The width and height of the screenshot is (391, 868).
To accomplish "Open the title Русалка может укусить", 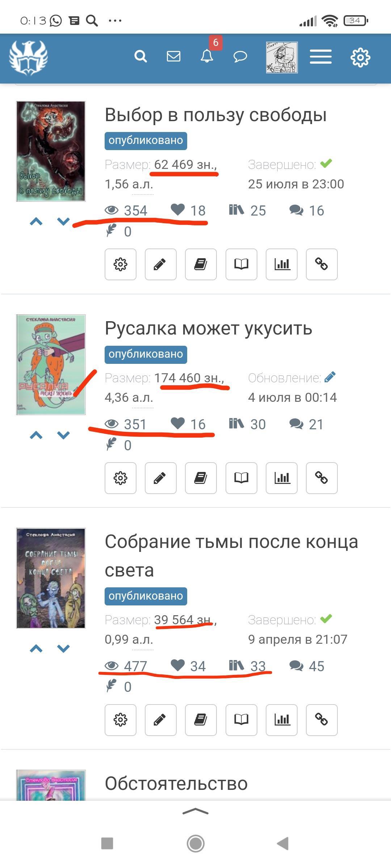I will (209, 328).
